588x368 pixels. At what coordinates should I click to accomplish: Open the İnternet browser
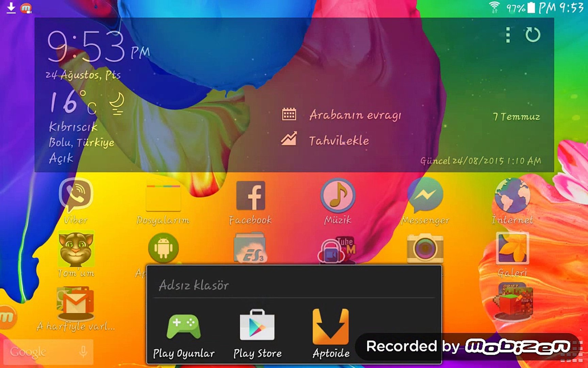pyautogui.click(x=512, y=196)
